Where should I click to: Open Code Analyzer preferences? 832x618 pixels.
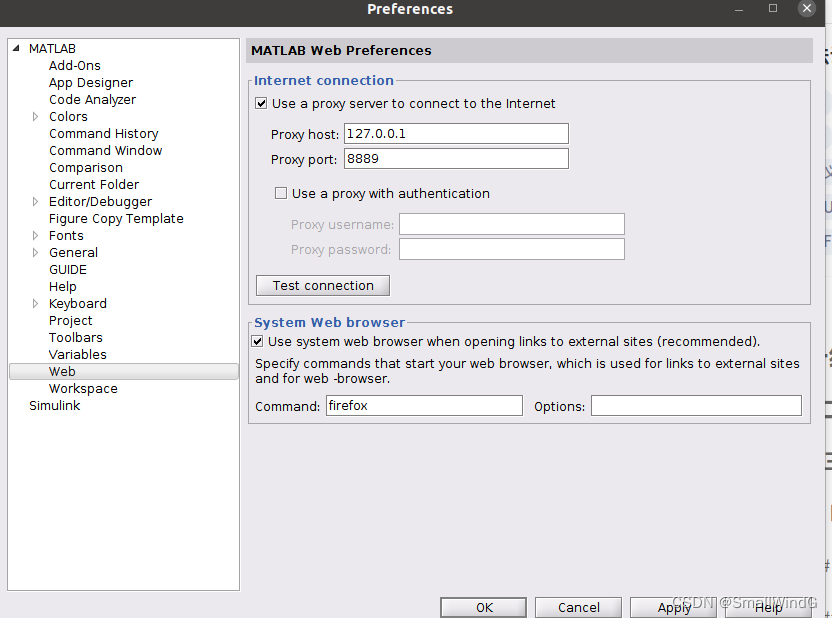point(92,100)
